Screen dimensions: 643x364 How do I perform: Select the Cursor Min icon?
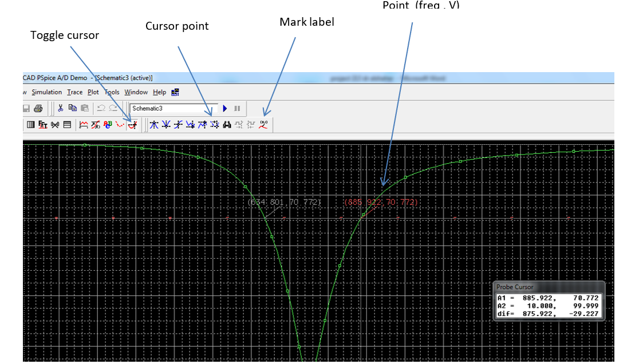click(x=189, y=124)
